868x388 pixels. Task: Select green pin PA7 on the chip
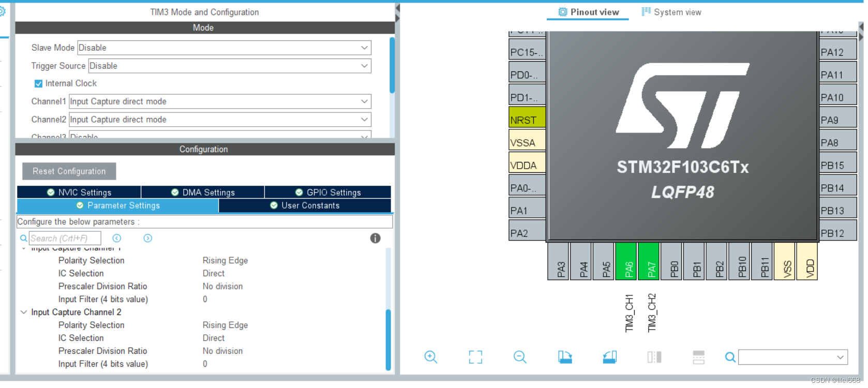649,262
